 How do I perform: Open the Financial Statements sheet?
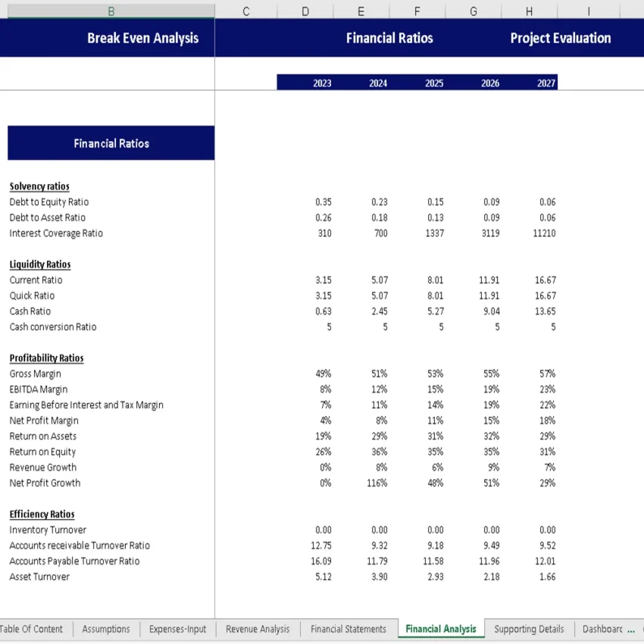click(348, 629)
